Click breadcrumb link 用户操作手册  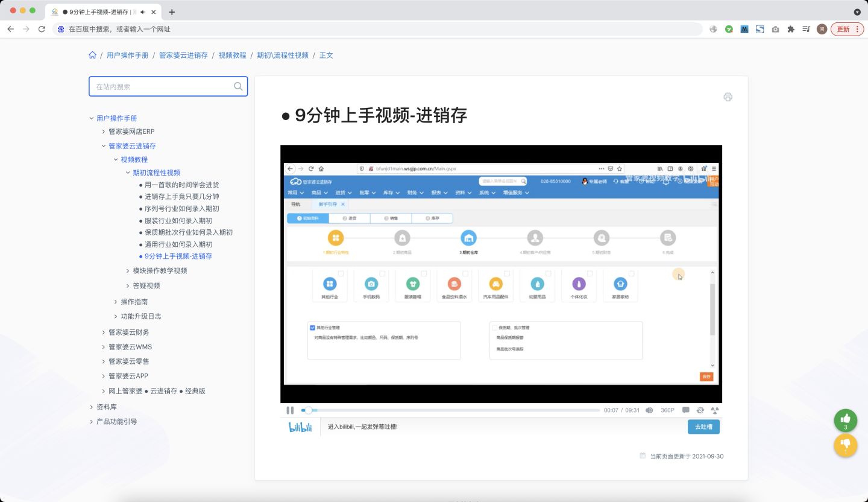[127, 55]
